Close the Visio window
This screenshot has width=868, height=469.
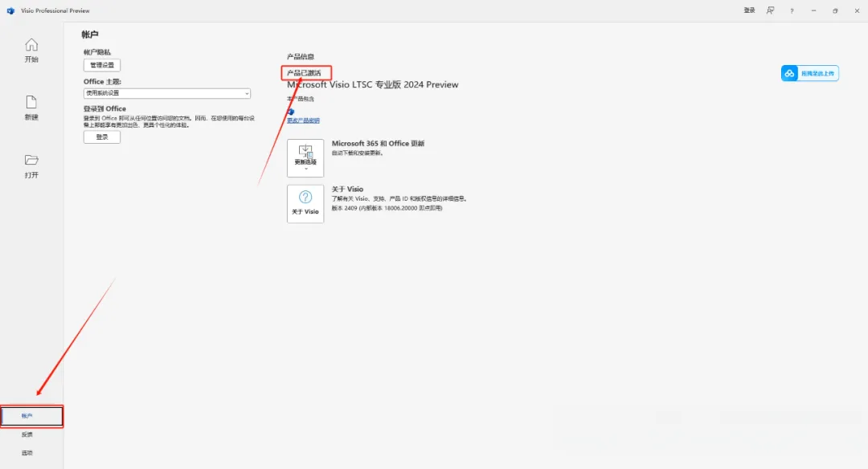click(x=857, y=10)
